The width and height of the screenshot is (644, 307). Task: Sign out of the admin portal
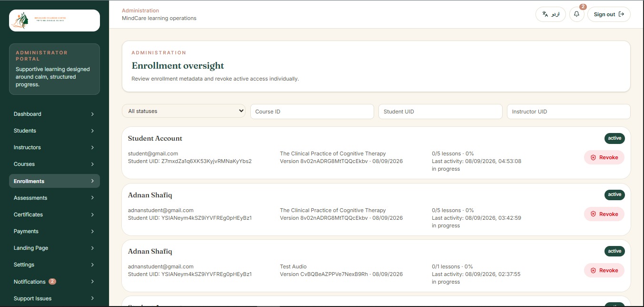(x=609, y=14)
